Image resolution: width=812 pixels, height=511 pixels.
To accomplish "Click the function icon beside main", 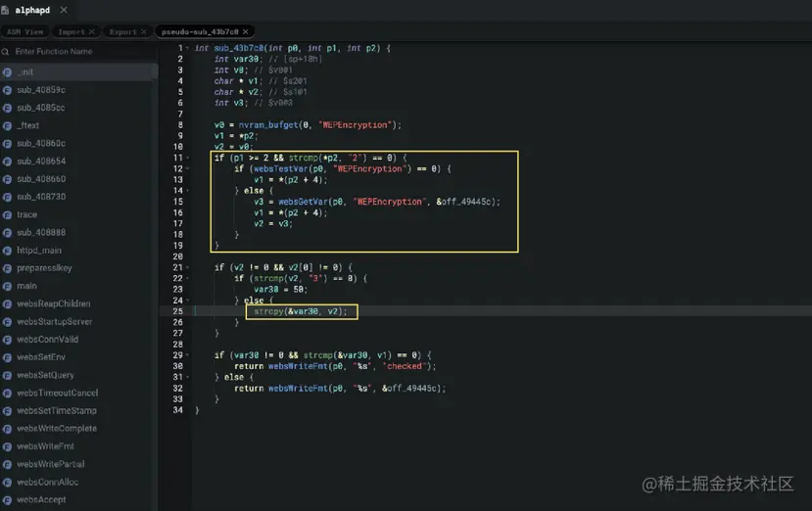I will [7, 286].
